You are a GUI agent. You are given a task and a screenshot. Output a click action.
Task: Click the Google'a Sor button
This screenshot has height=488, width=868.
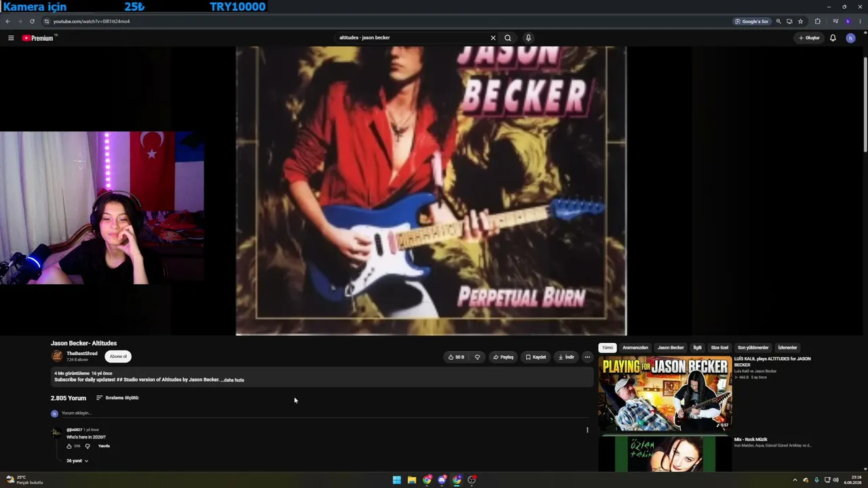pyautogui.click(x=752, y=21)
